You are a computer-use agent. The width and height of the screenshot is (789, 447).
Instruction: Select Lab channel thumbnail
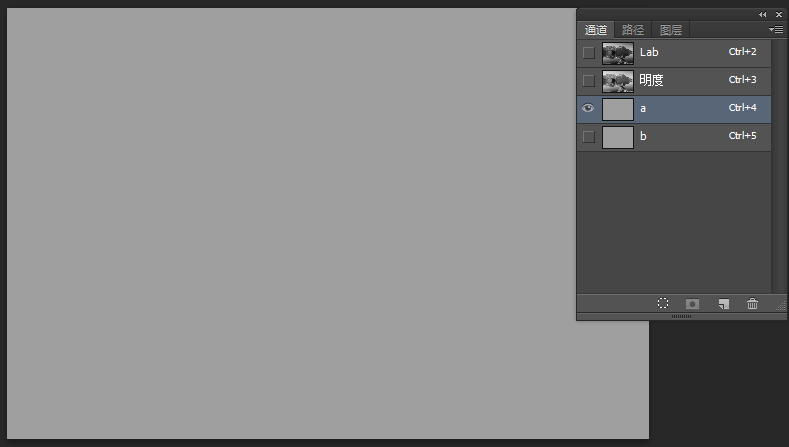[x=618, y=53]
